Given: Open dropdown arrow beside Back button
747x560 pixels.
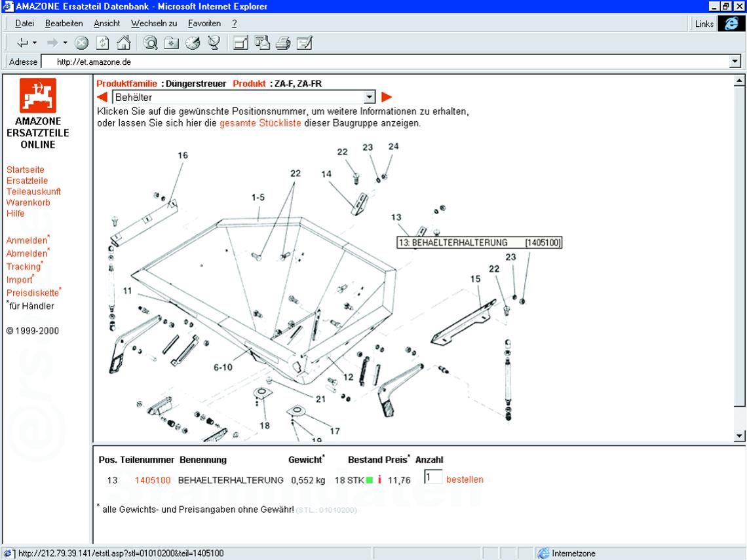Looking at the screenshot, I should [35, 43].
